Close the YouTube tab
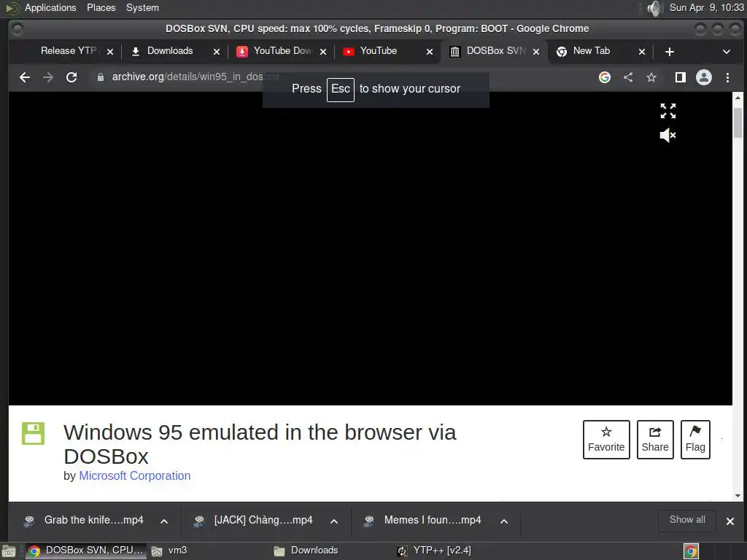The height and width of the screenshot is (560, 747). 430,52
